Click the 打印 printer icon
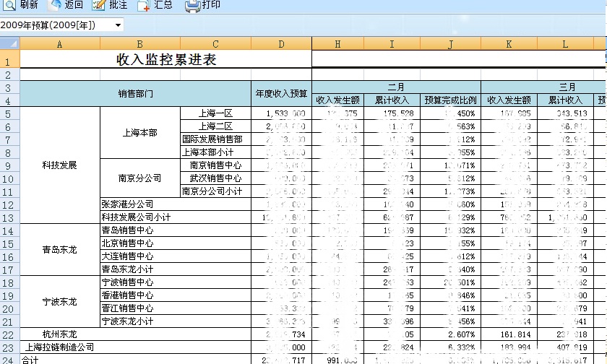 (x=192, y=5)
